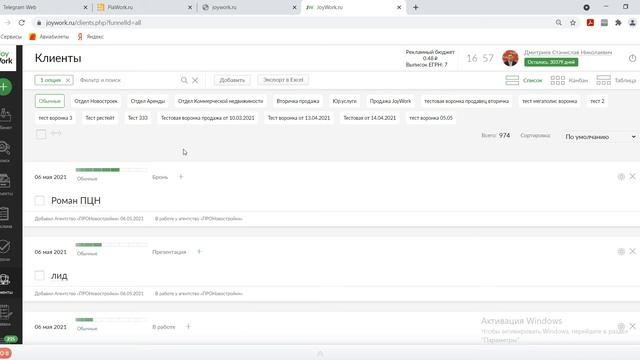
Task: Click the logout power icon at top right
Action: point(632,58)
